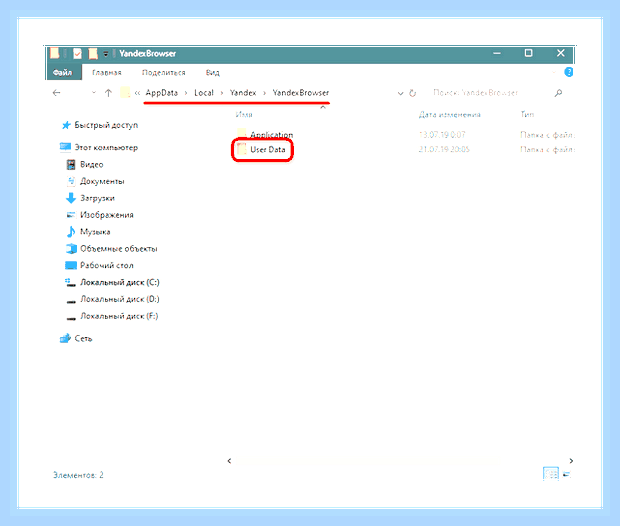Select the User Data folder
This screenshot has height=526, width=620.
(268, 150)
